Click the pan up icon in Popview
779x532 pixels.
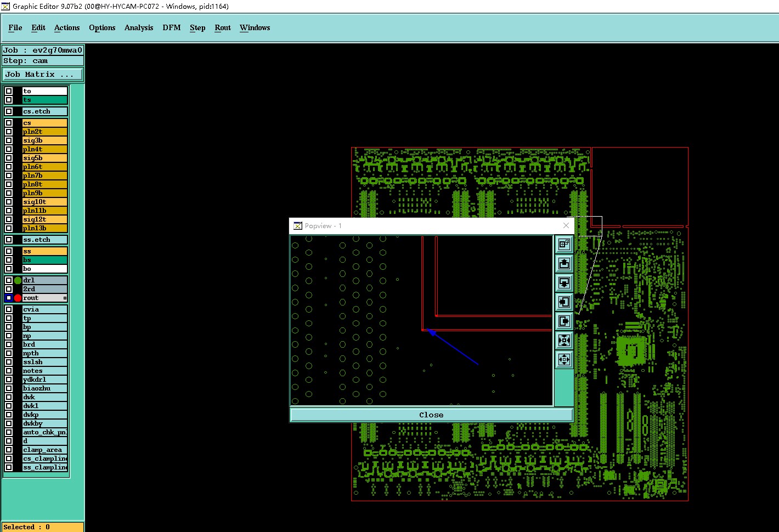pos(564,264)
